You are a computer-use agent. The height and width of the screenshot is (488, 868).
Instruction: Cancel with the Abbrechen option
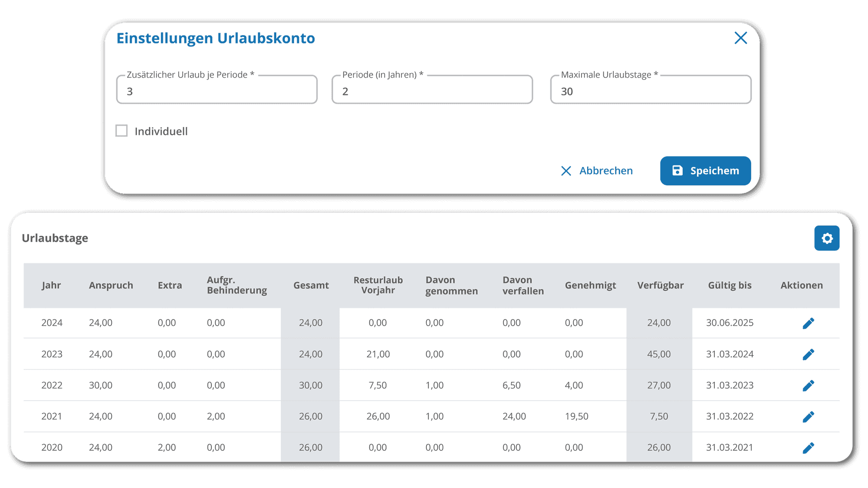pyautogui.click(x=606, y=170)
